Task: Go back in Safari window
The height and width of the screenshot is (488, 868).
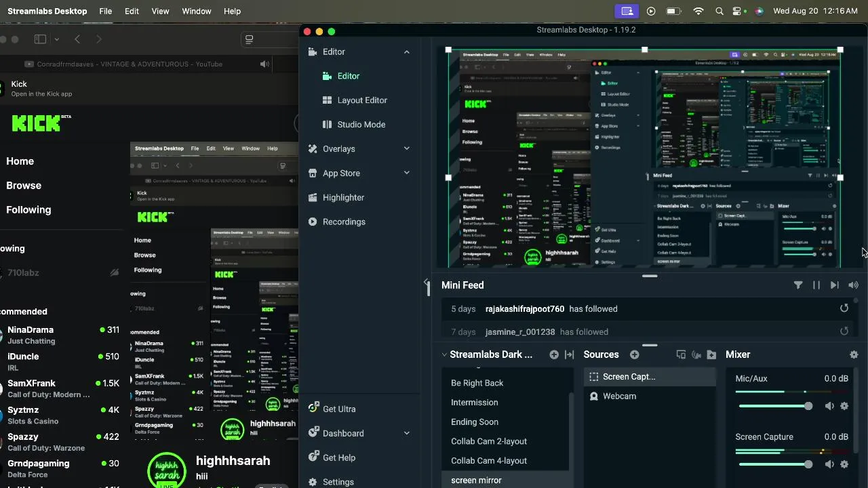Action: 77,39
